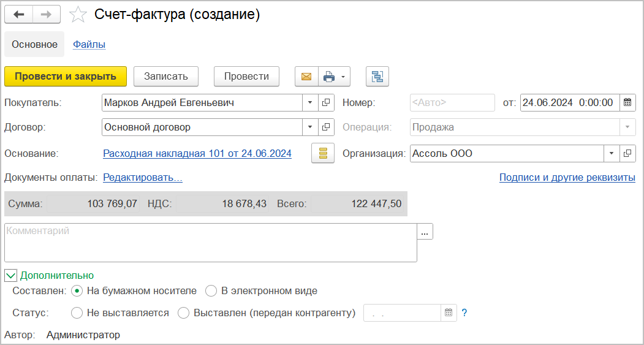This screenshot has width=644, height=345.
Task: Select 'В электронном виде' radio option
Action: point(211,290)
